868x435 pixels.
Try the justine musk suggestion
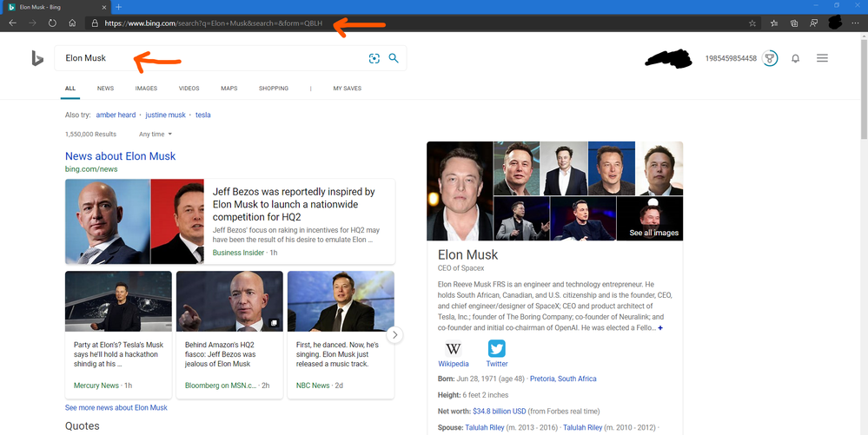(165, 115)
